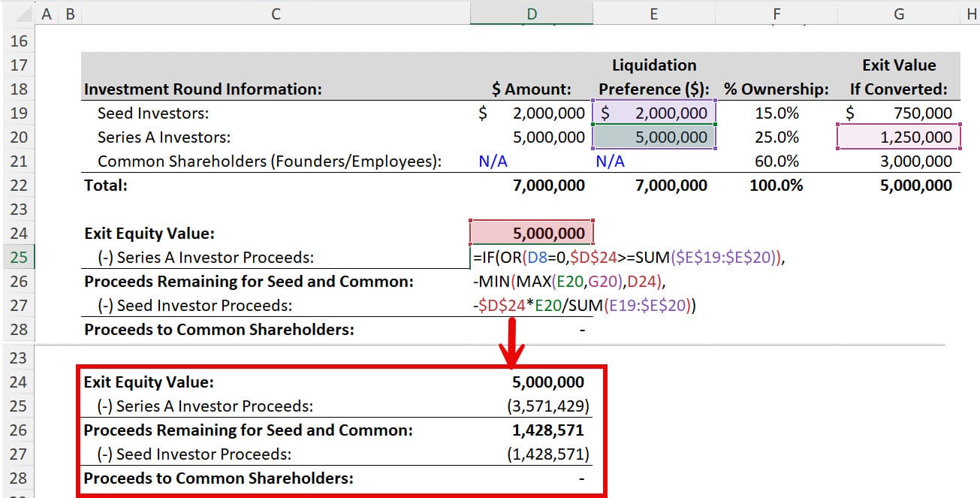Select the 100.0% total ownership cell

click(x=776, y=185)
